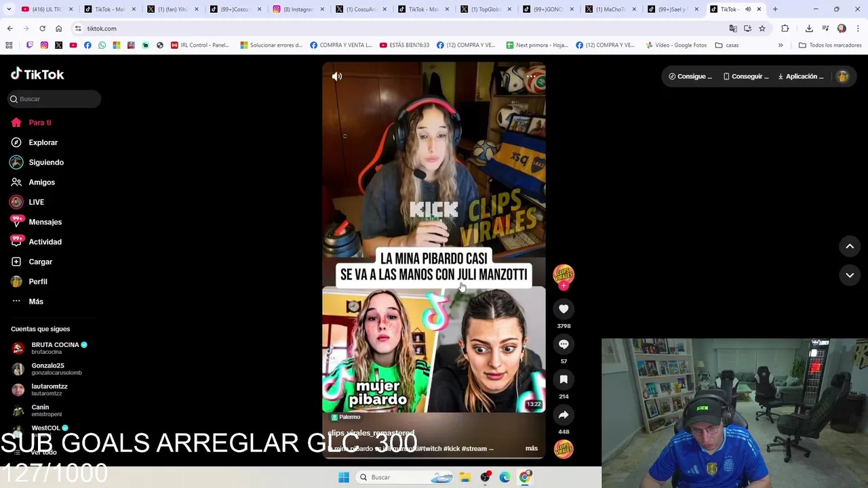Viewport: 868px width, 488px height.
Task: Open a new browser tab with plus
Action: click(x=775, y=9)
